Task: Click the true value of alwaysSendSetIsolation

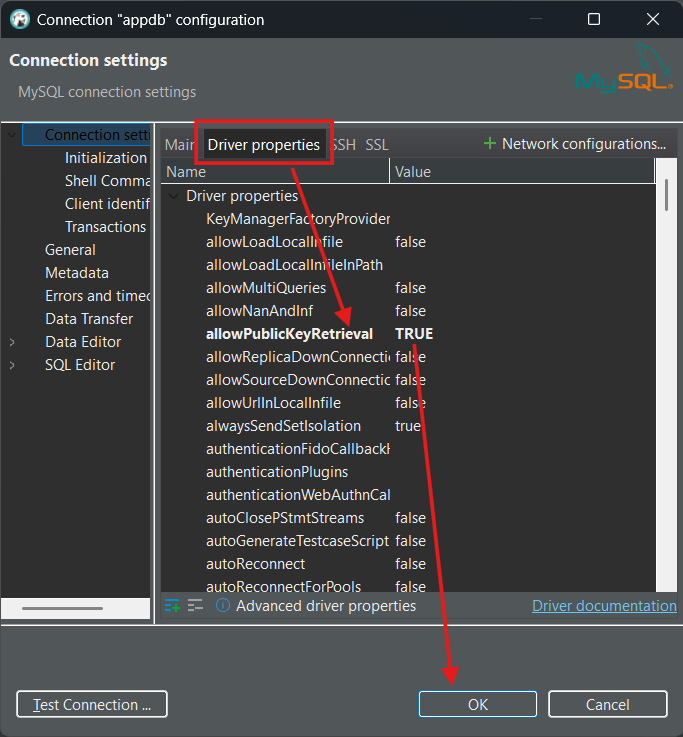Action: pyautogui.click(x=408, y=426)
